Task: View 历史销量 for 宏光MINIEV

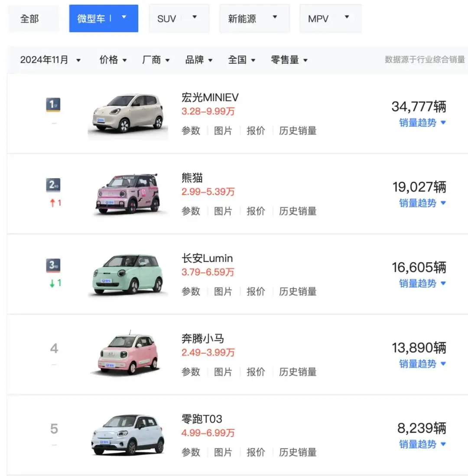Action: point(298,131)
